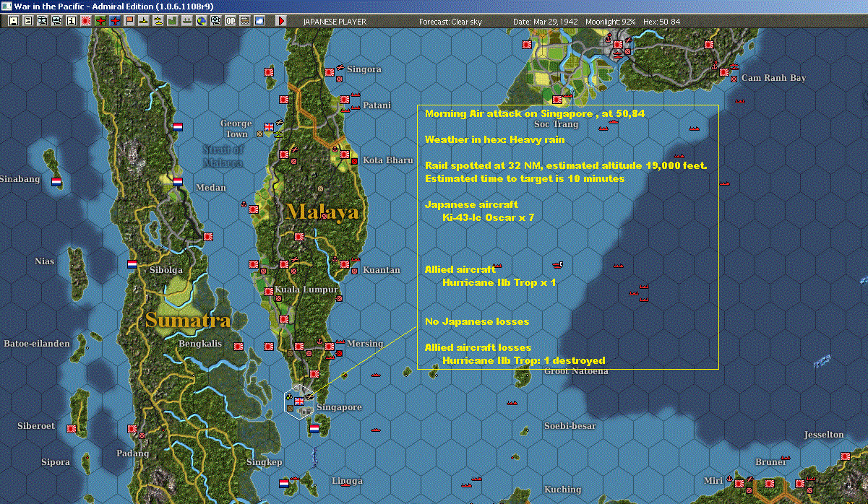This screenshot has height=504, width=868.
Task: Click the two yellow ships toolbar icon
Action: (x=158, y=21)
